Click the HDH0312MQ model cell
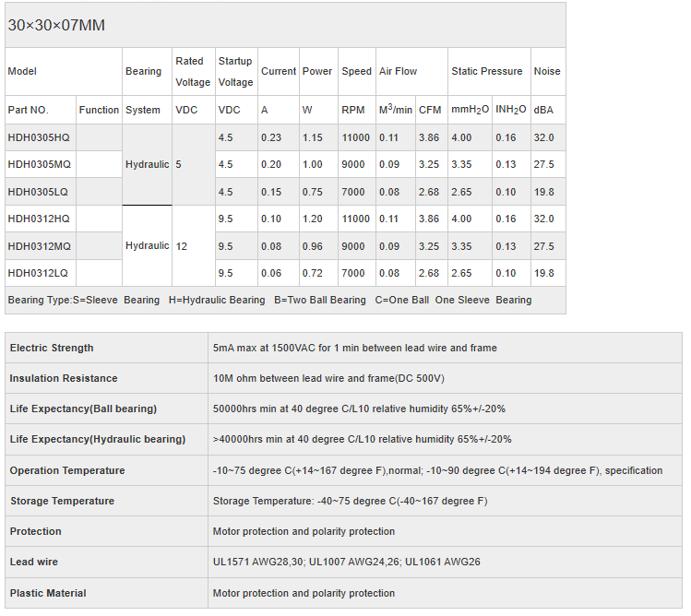 [39, 247]
